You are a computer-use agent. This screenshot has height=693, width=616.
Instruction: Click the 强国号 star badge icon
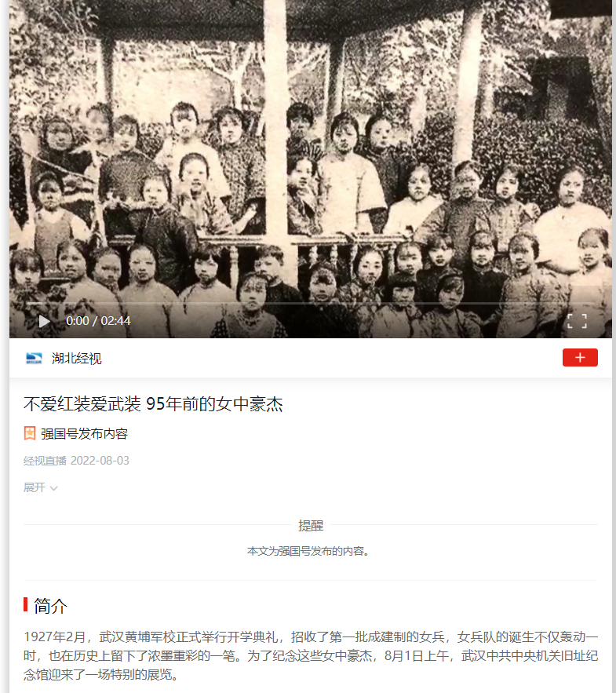tap(30, 433)
